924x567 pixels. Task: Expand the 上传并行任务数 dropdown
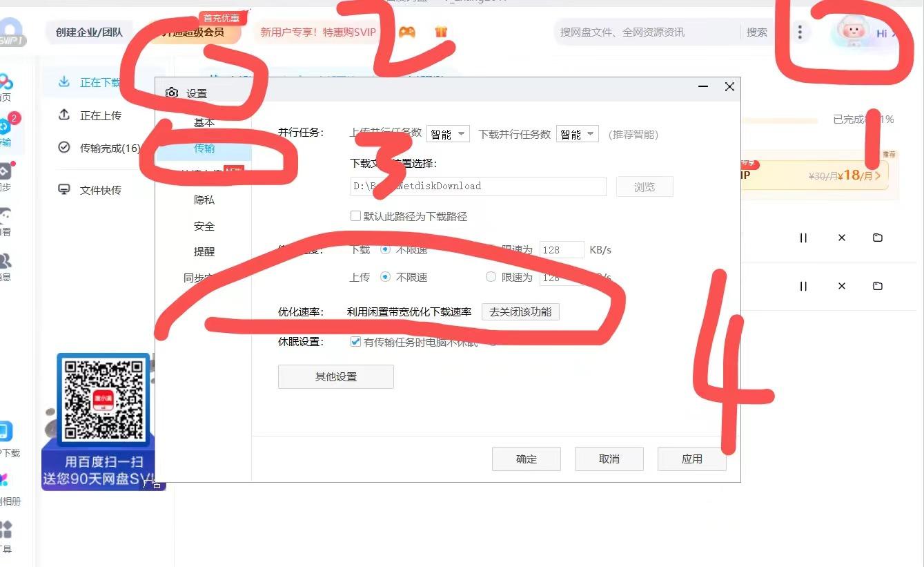coord(448,134)
